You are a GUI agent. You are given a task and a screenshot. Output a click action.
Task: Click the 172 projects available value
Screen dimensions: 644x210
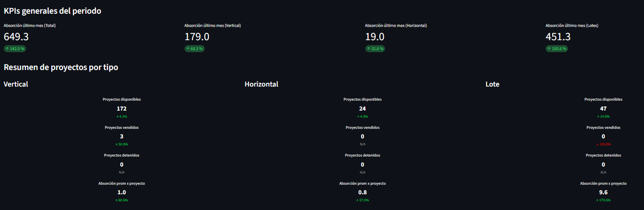[122, 109]
